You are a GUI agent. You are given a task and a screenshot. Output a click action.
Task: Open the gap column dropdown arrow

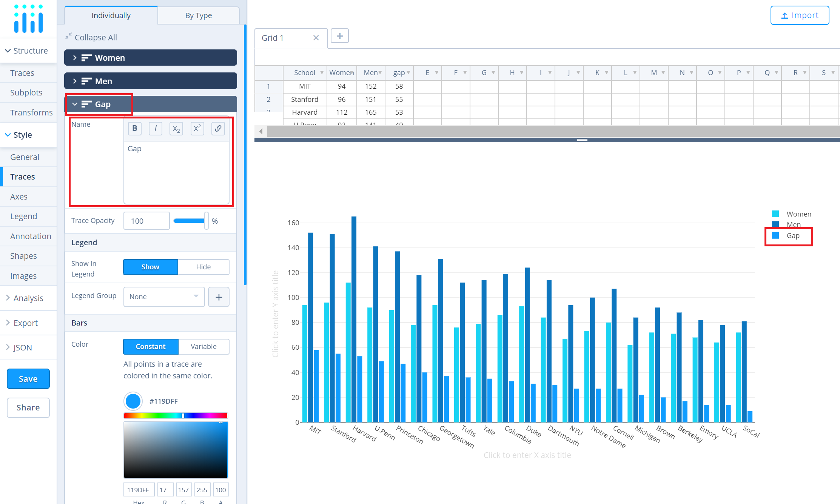point(408,72)
